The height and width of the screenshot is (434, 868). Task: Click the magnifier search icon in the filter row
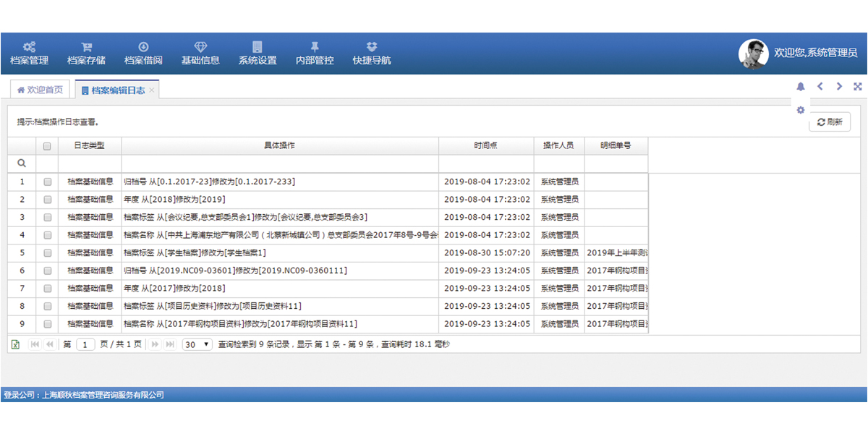coord(22,163)
